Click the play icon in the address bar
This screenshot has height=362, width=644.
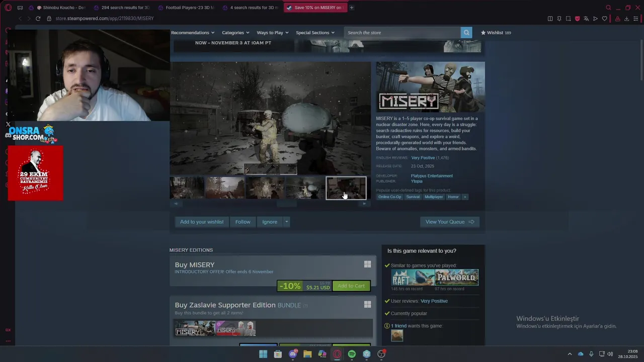tap(595, 19)
